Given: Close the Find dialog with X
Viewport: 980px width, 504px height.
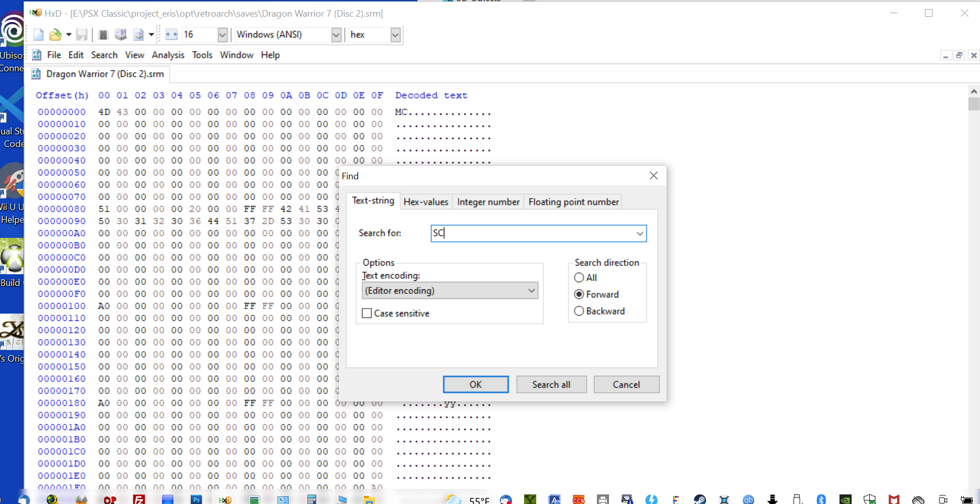Looking at the screenshot, I should (654, 176).
